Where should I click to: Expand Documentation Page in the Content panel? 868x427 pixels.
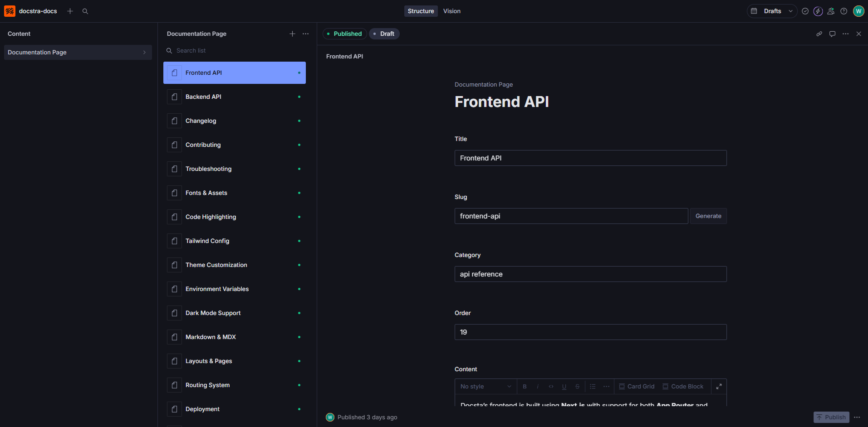click(144, 52)
